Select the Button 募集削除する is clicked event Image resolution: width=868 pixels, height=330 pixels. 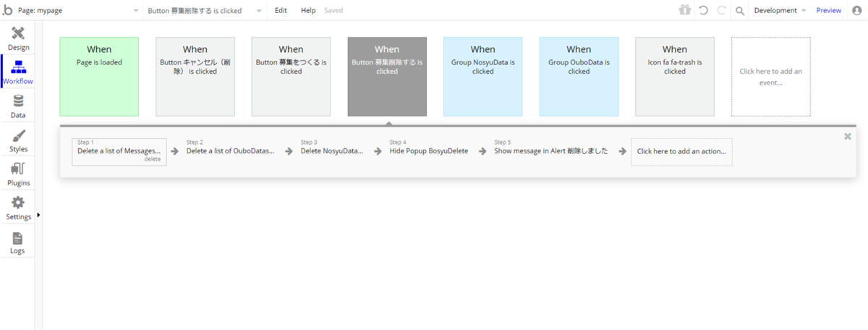(x=387, y=77)
